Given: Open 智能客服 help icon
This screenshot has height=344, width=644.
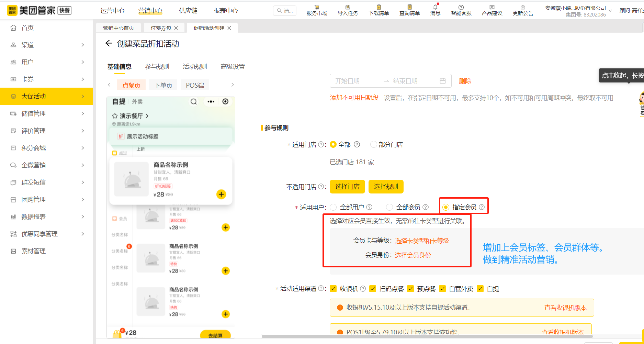Looking at the screenshot, I should 461,7.
